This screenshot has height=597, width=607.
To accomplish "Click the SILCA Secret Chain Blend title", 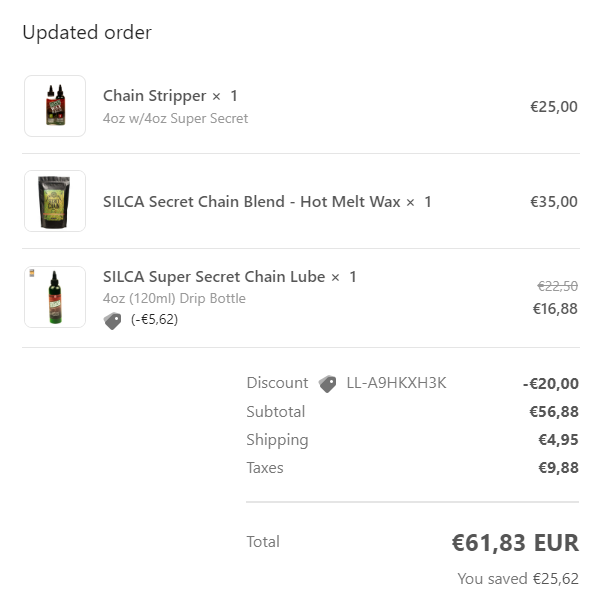I will (x=251, y=201).
